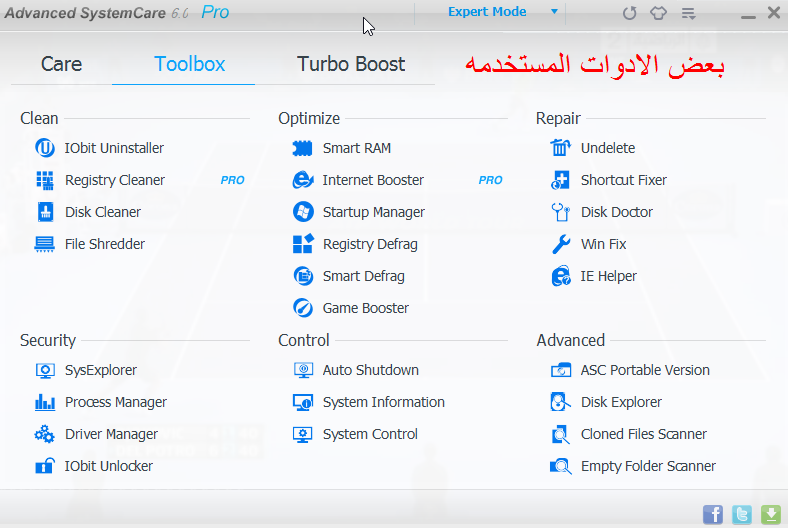Click the Game Booster label
This screenshot has width=788, height=528.
pos(366,308)
